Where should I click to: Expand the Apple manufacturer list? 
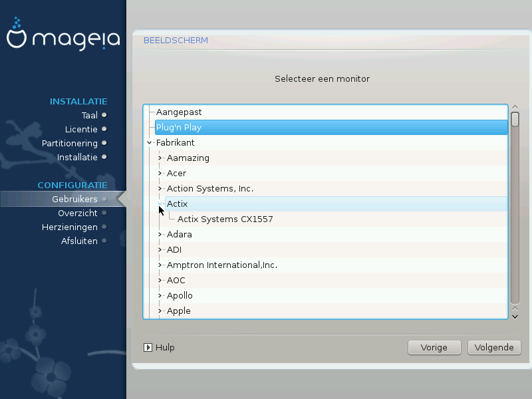coord(160,311)
